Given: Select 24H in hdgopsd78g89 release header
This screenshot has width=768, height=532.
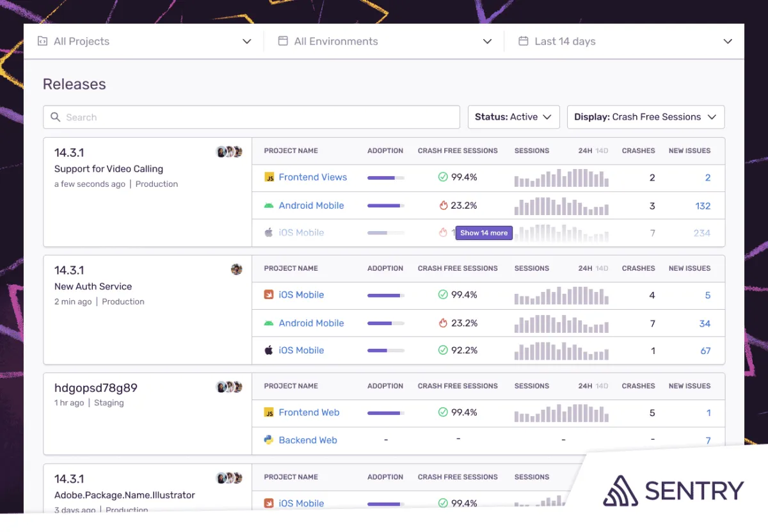Looking at the screenshot, I should click(x=586, y=386).
